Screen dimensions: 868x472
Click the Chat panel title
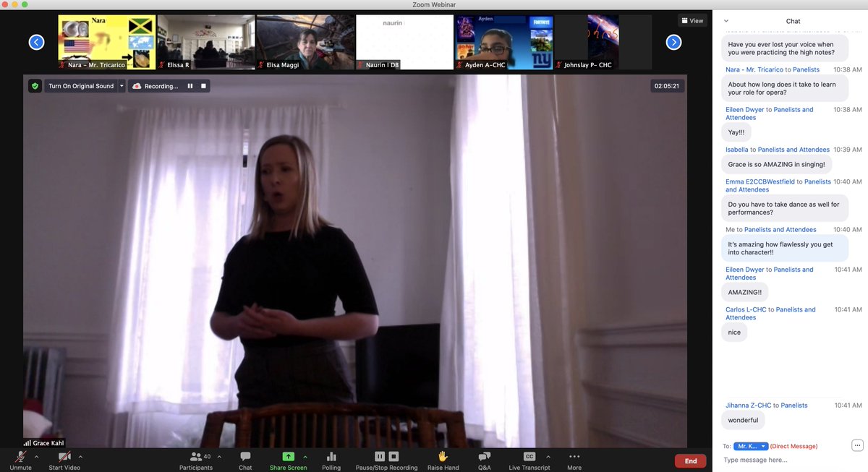click(x=793, y=21)
